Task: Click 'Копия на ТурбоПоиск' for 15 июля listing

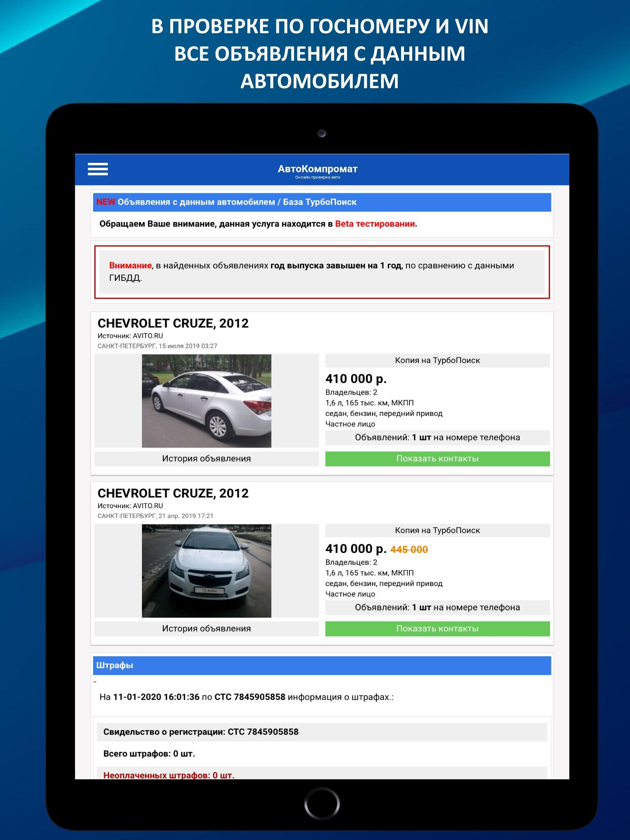Action: pos(437,361)
